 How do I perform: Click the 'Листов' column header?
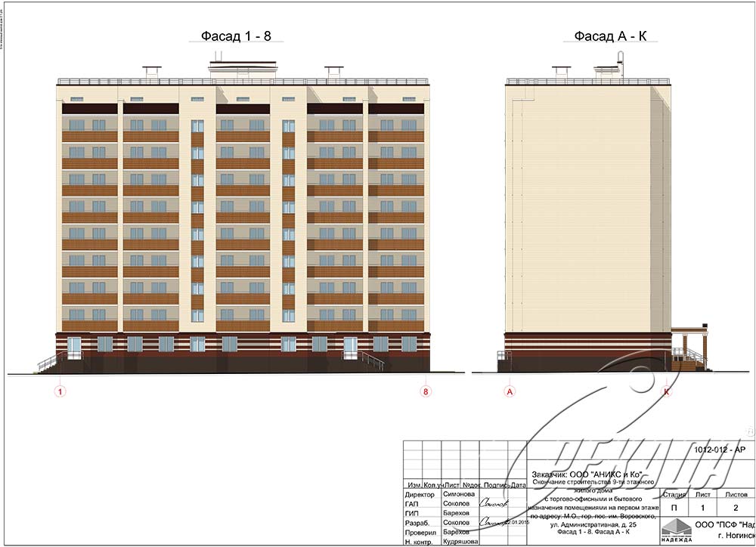(736, 494)
